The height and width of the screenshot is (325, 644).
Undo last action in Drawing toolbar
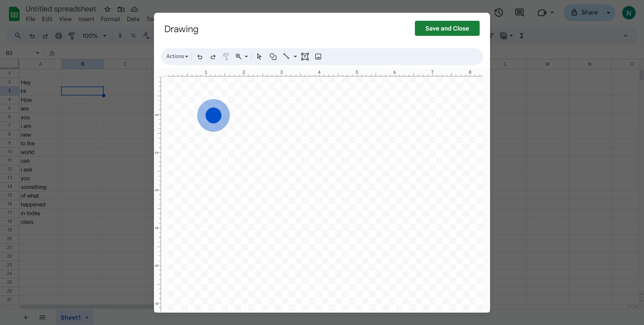coord(200,57)
